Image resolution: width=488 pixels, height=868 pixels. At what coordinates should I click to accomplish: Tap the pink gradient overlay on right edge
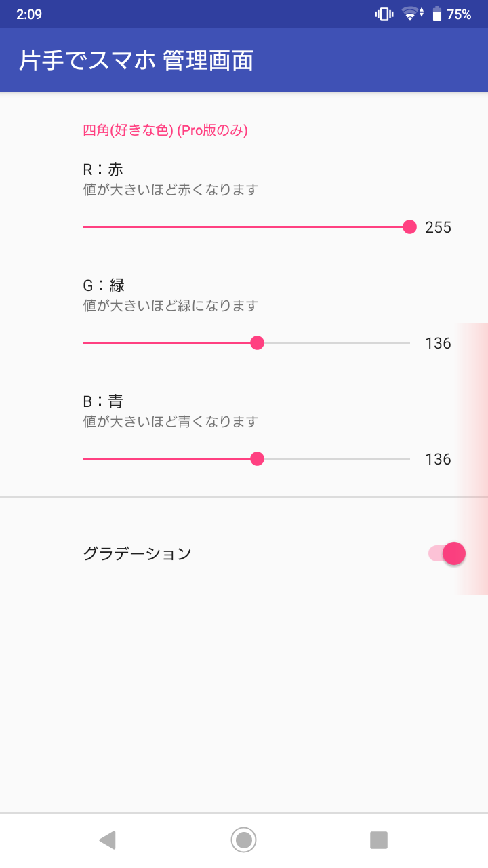point(474,420)
